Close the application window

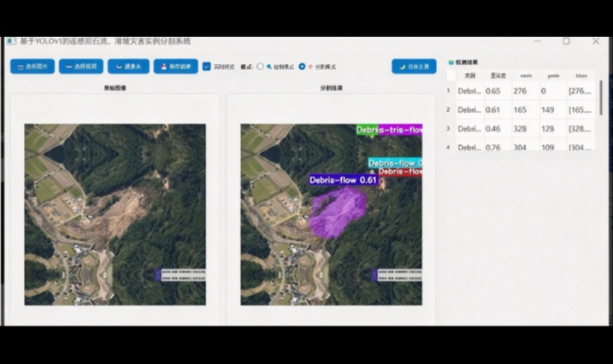(x=596, y=41)
